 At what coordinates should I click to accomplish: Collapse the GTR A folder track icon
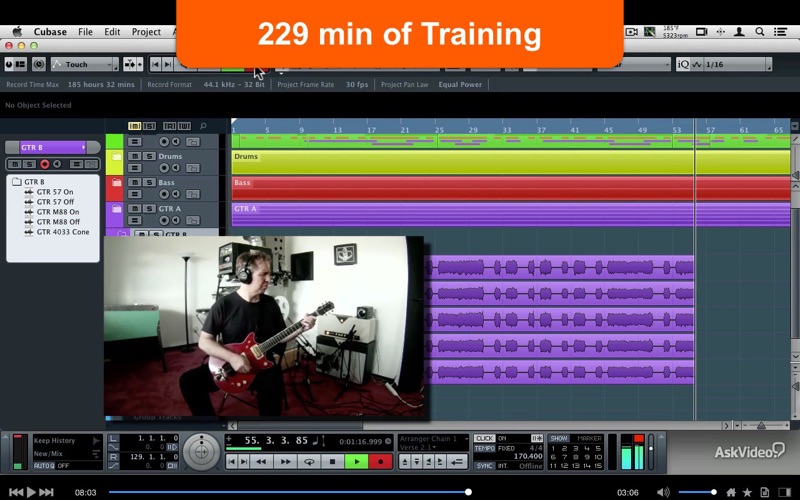(116, 209)
